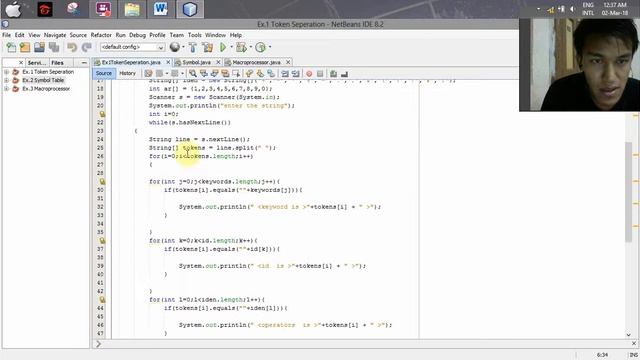Toggle the Highlight Search icon
The width and height of the screenshot is (640, 360).
(225, 73)
